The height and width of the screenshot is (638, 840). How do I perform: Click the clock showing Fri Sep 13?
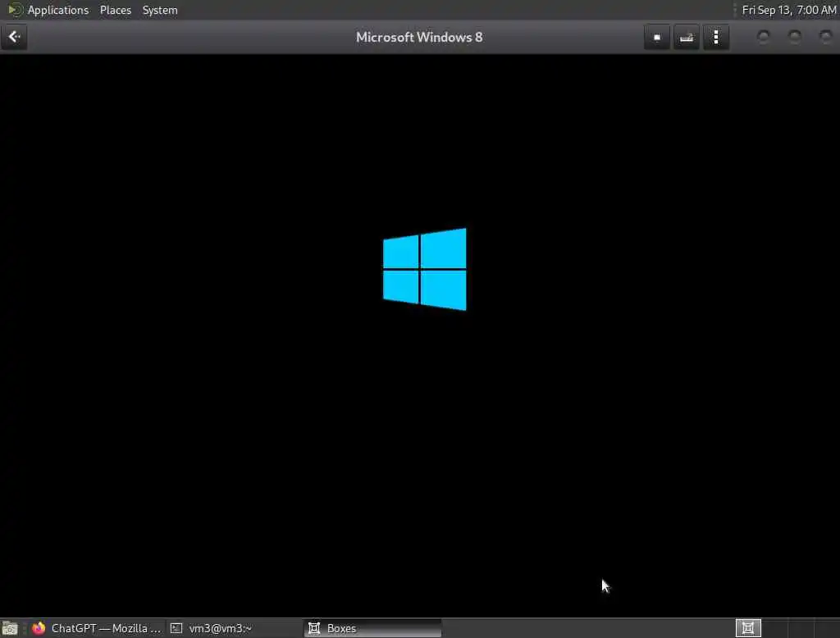(788, 10)
